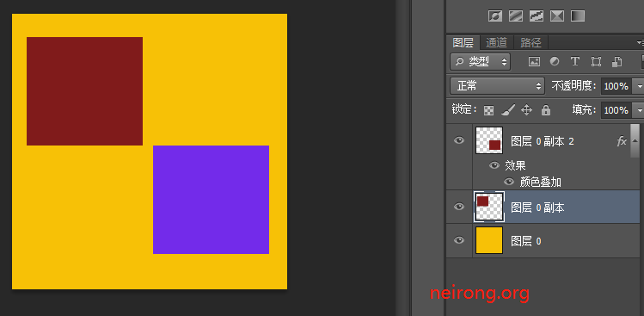Switch to the 路径 tab
Screen dimensions: 644x316
click(x=531, y=42)
